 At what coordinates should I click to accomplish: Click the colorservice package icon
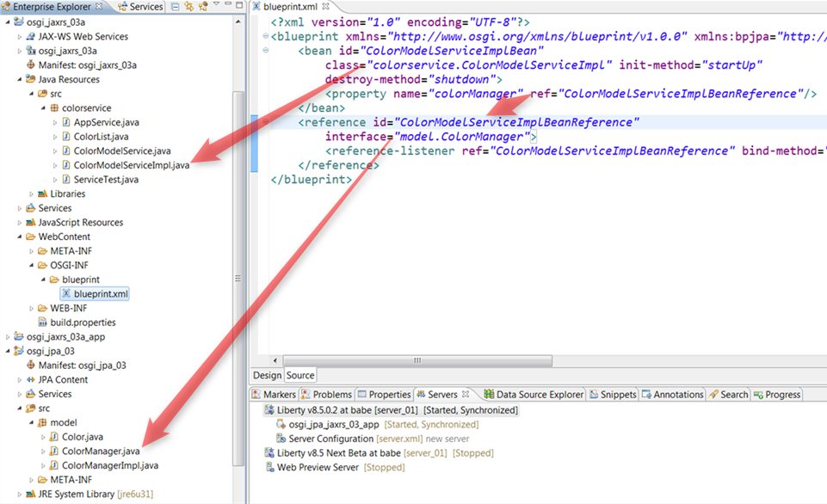pyautogui.click(x=54, y=108)
